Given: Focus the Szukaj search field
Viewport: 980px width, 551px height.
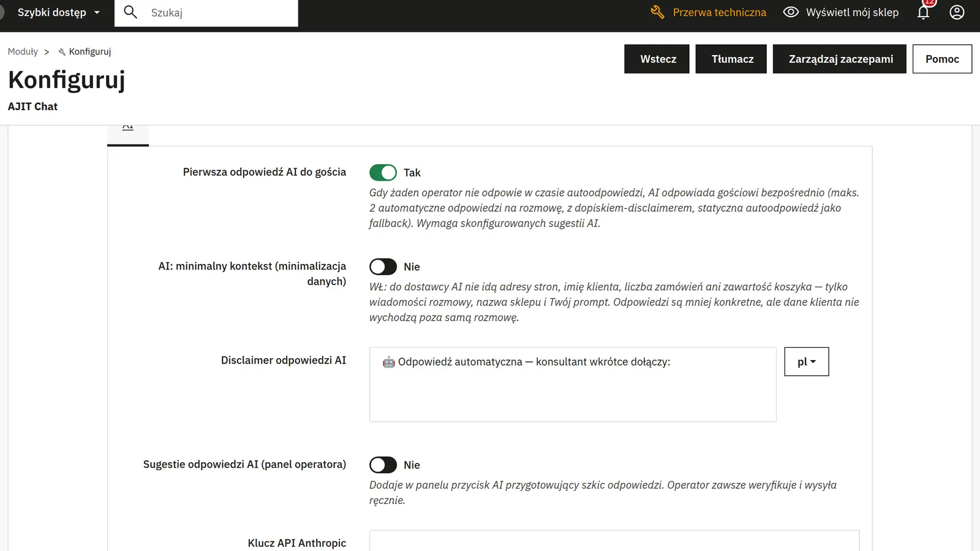Looking at the screenshot, I should [221, 13].
